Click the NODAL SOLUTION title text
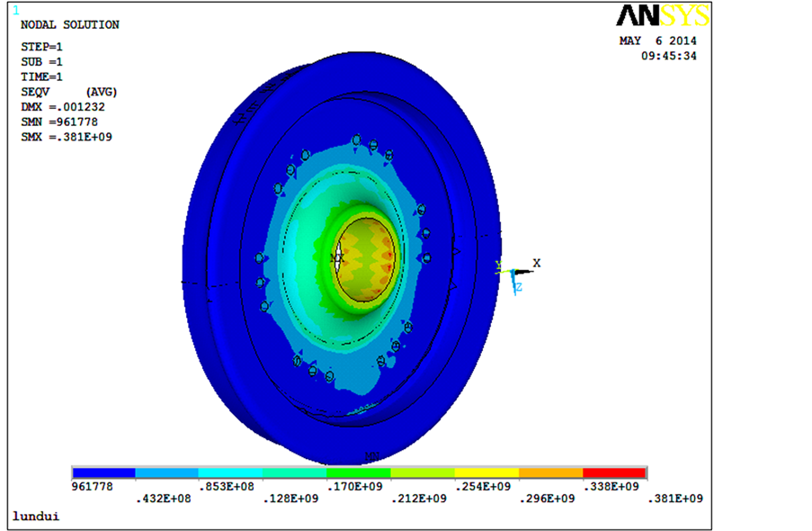812x531 pixels. [x=69, y=25]
